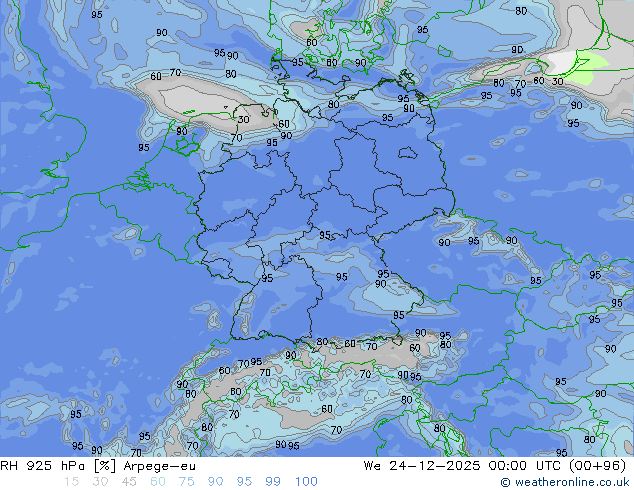Choose legend value 100
This screenshot has width=634, height=490.
[x=306, y=482]
